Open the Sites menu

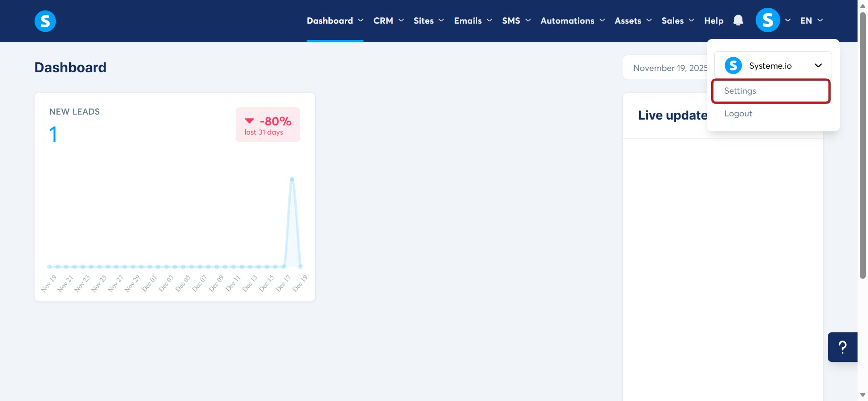[x=429, y=20]
